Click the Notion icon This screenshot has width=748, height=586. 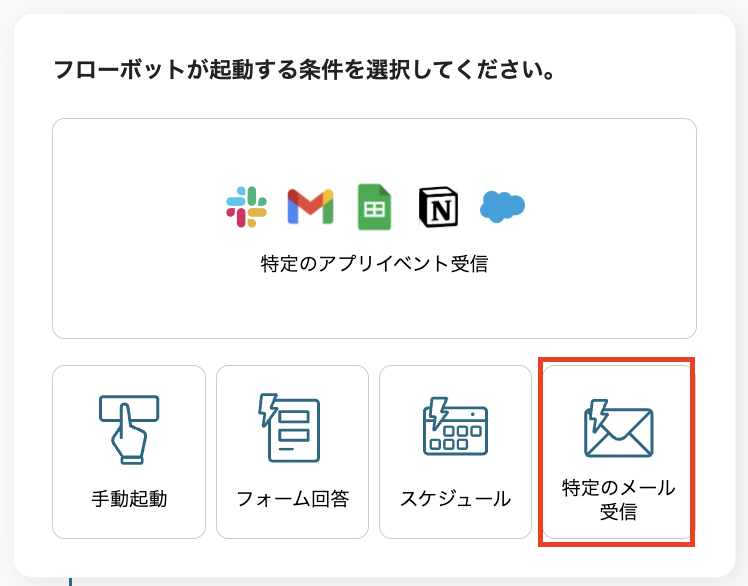tap(438, 207)
